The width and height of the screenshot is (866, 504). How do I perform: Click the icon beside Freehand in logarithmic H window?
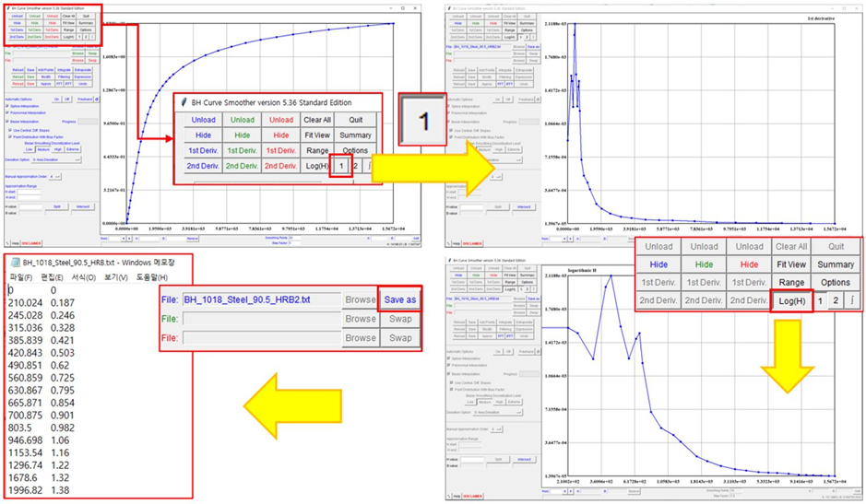539,352
